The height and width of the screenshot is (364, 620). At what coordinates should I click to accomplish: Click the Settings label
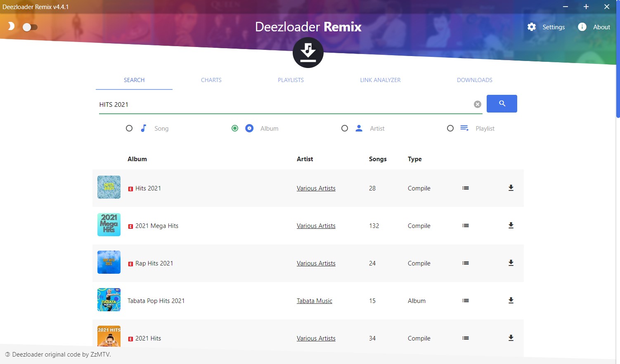[x=554, y=27]
